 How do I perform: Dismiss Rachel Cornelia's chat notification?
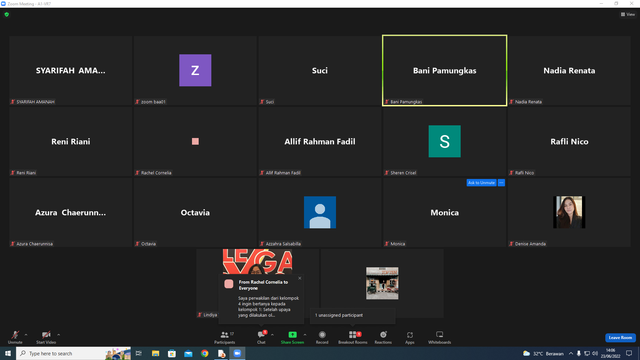click(300, 278)
